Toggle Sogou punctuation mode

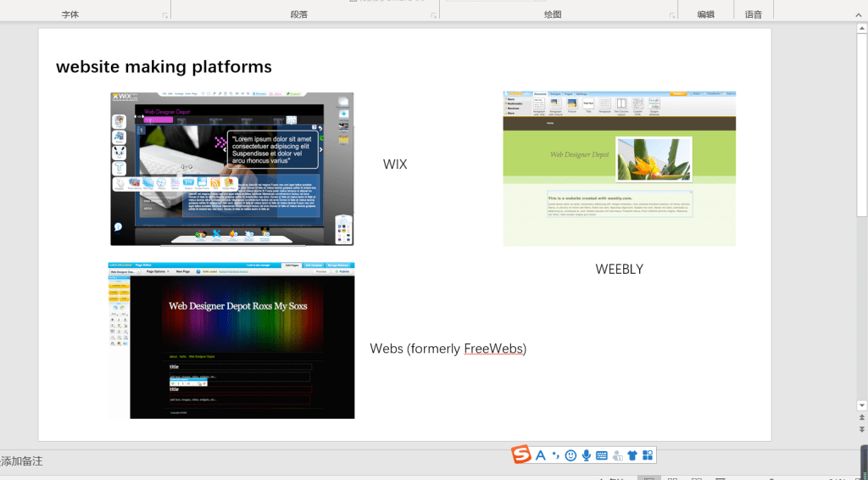556,455
